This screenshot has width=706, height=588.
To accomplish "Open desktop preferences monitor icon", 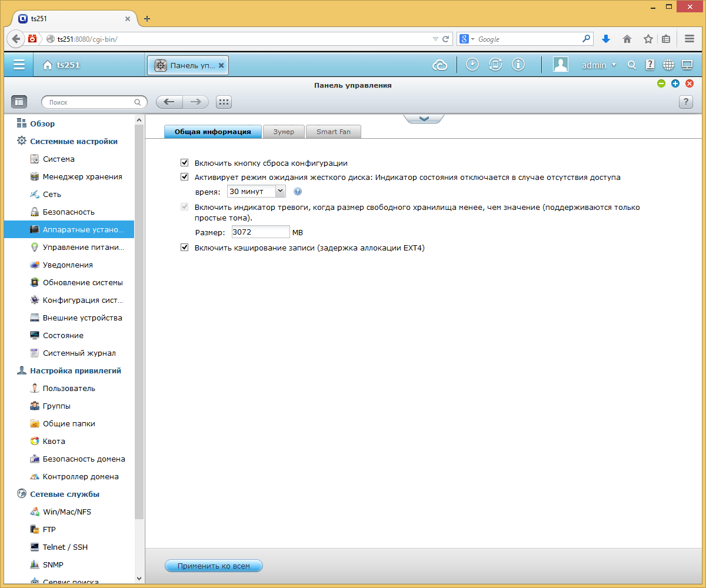I will coord(687,65).
